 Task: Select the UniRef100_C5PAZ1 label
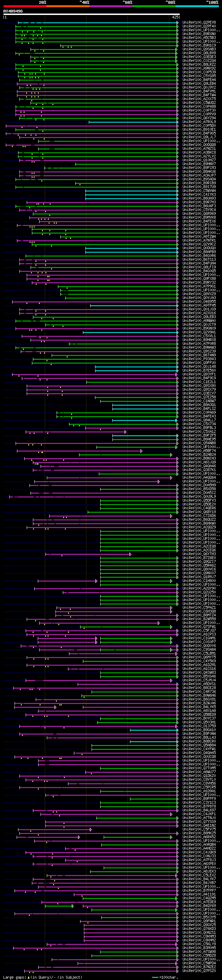click(199, 608)
